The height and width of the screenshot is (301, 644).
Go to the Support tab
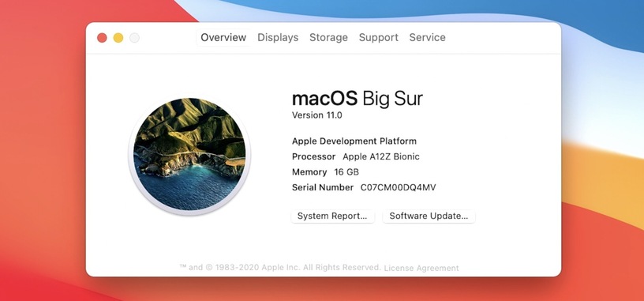tap(378, 37)
